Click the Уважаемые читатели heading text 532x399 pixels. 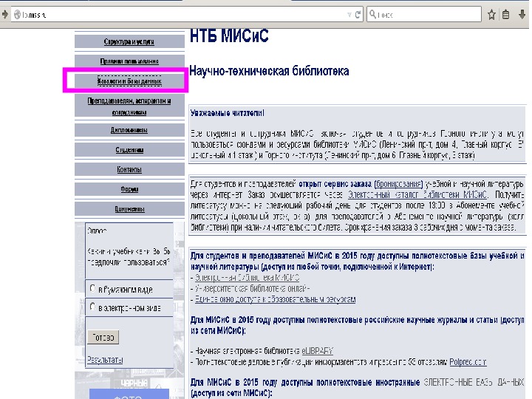coord(227,113)
